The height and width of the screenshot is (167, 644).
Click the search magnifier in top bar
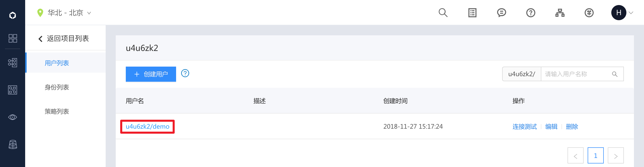(x=443, y=13)
